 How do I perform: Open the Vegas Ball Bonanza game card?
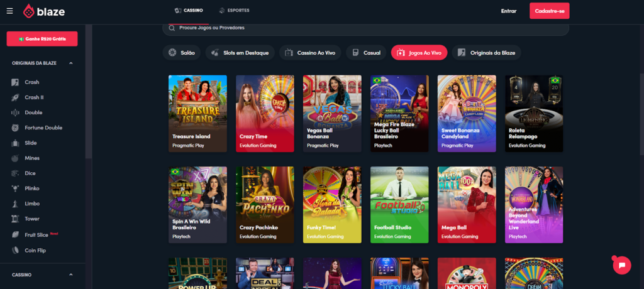pyautogui.click(x=332, y=114)
